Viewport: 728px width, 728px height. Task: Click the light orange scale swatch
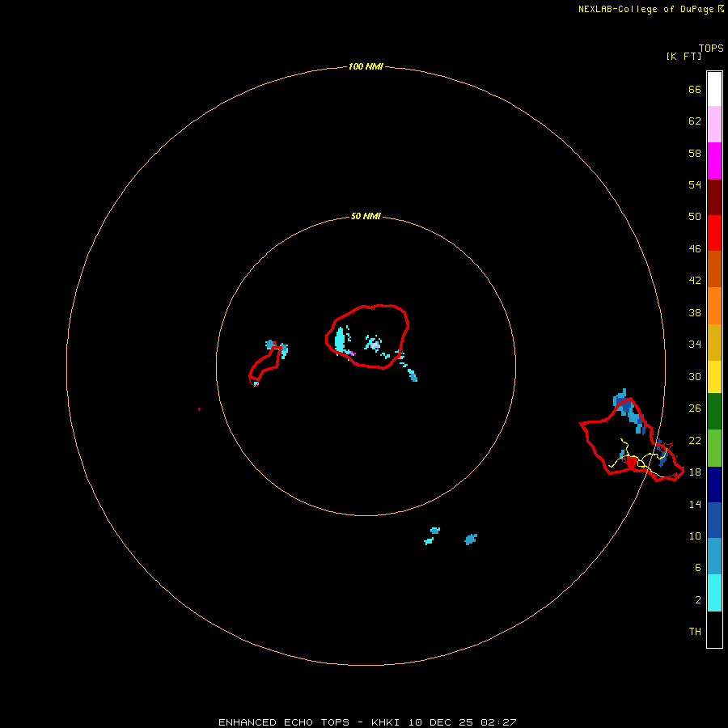[x=714, y=306]
